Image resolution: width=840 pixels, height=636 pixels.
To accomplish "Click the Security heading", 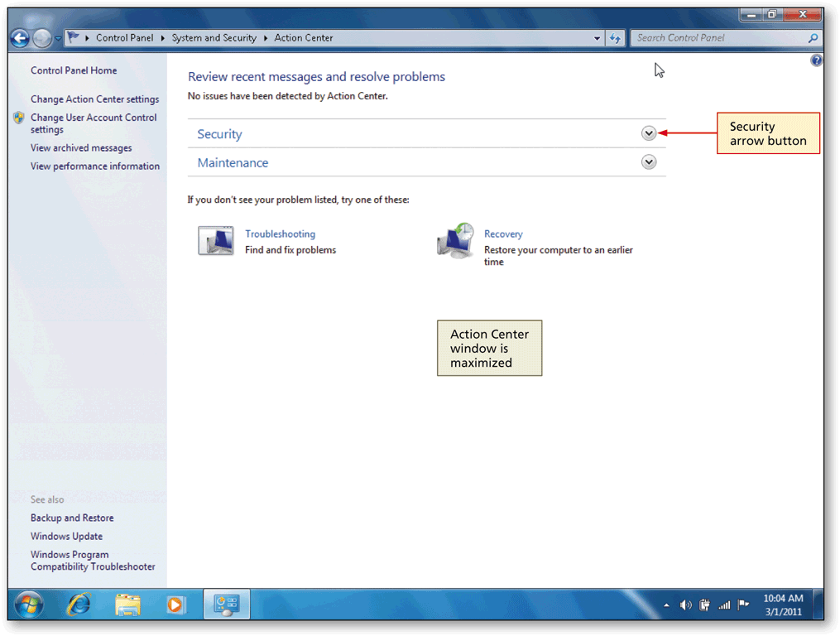I will point(219,134).
